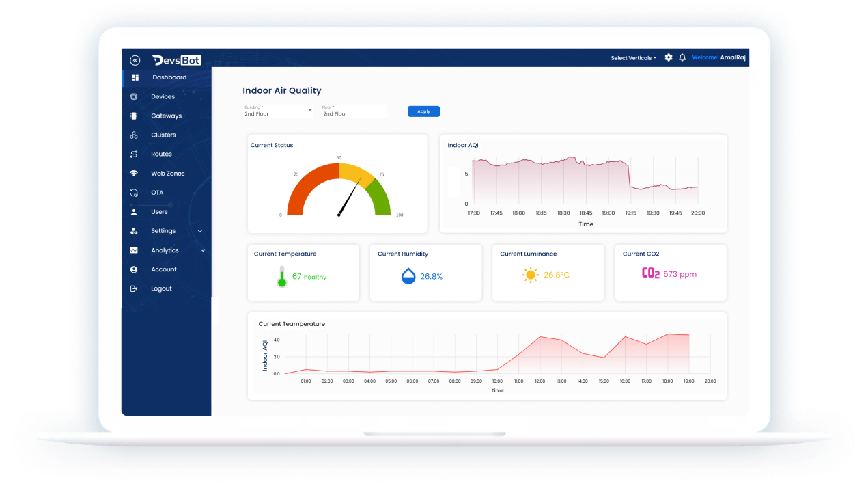Open the Account menu item

click(163, 269)
